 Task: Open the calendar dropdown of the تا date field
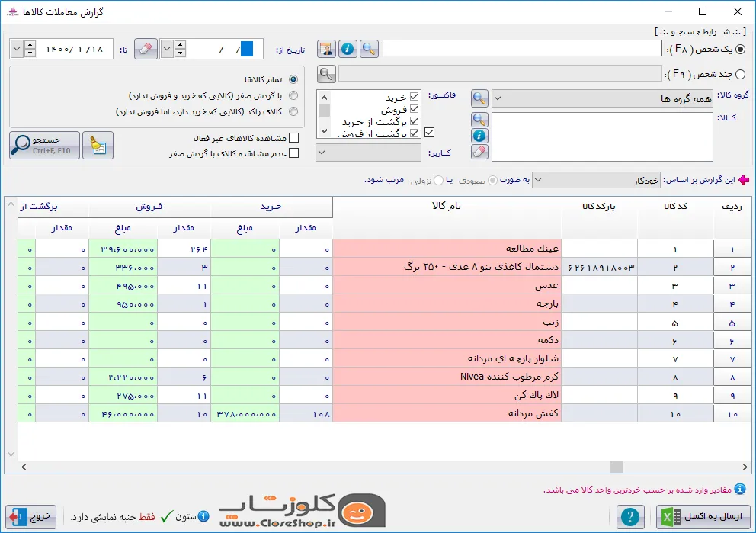[x=17, y=49]
